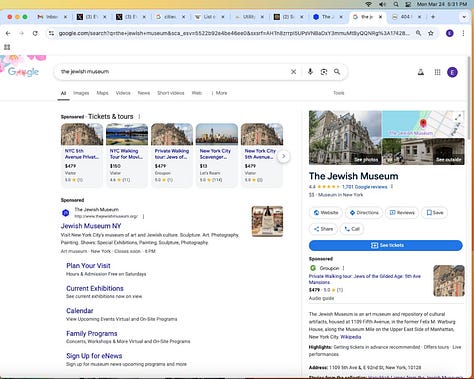
Task: Get Directions to the museum
Action: [363, 213]
